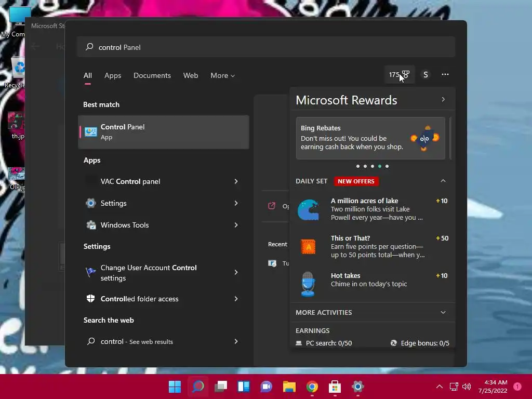Open A million acres of lake offer
This screenshot has height=399, width=532.
[x=373, y=209]
